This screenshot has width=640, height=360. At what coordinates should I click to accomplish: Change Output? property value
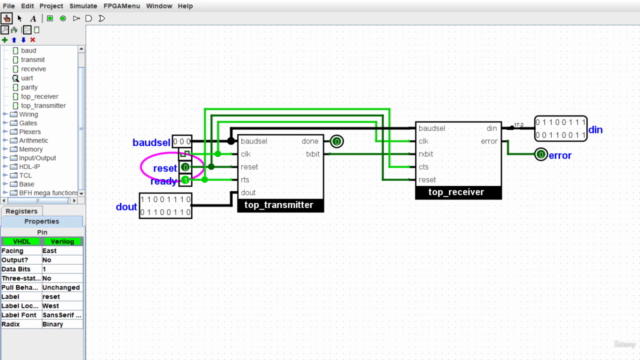pos(62,260)
